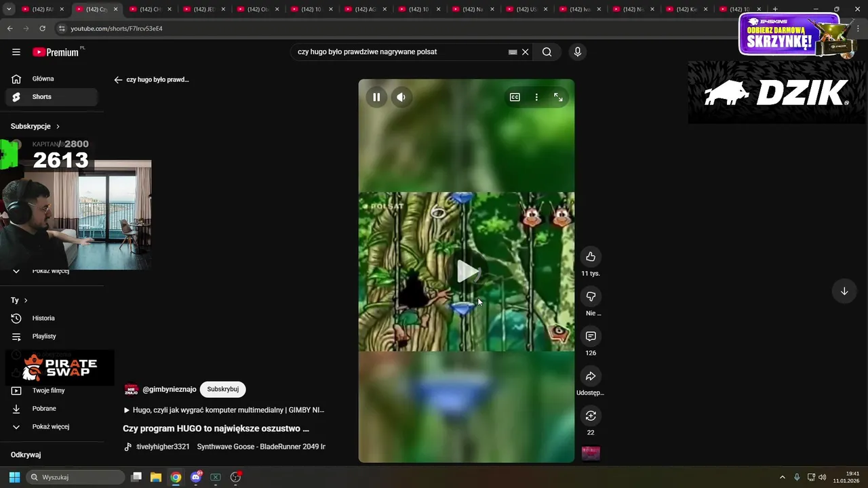Open volume control in system tray
The width and height of the screenshot is (868, 488).
[822, 477]
